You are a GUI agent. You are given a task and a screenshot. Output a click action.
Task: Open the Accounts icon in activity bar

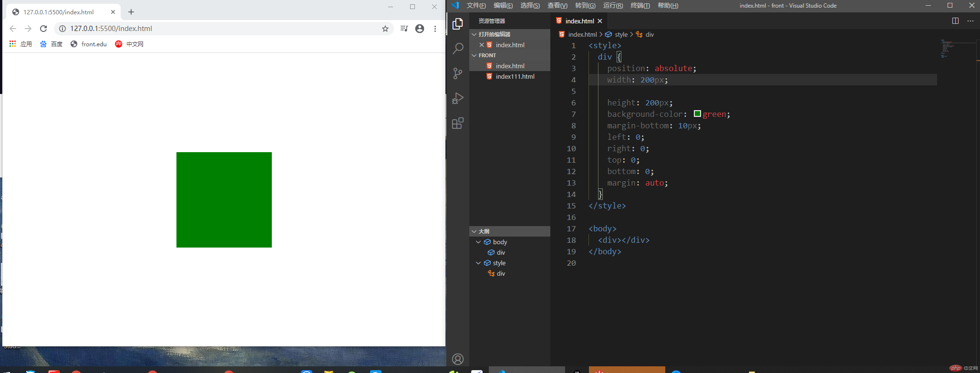pyautogui.click(x=458, y=359)
